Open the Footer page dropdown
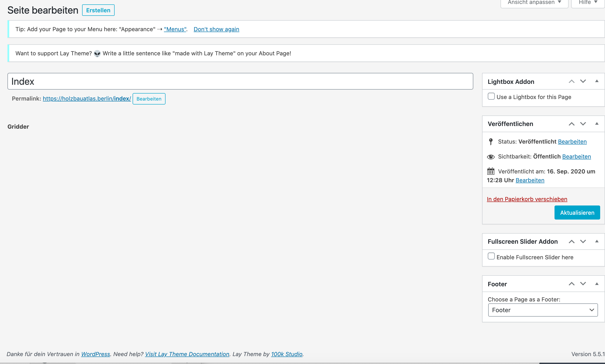The height and width of the screenshot is (364, 605). point(543,310)
